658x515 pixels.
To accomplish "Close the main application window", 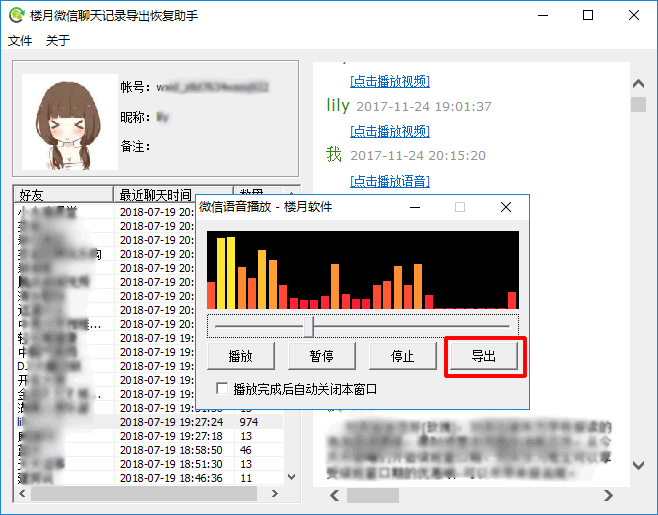I will coord(634,15).
